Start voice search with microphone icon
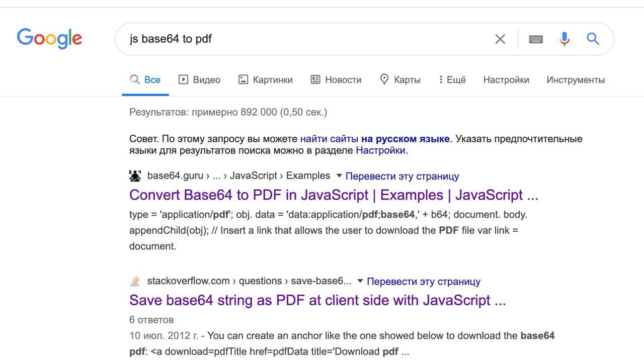The height and width of the screenshot is (360, 644). click(565, 39)
